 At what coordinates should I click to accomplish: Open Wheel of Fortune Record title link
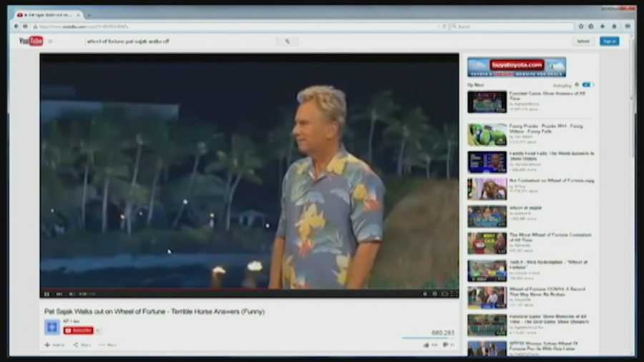[547, 291]
